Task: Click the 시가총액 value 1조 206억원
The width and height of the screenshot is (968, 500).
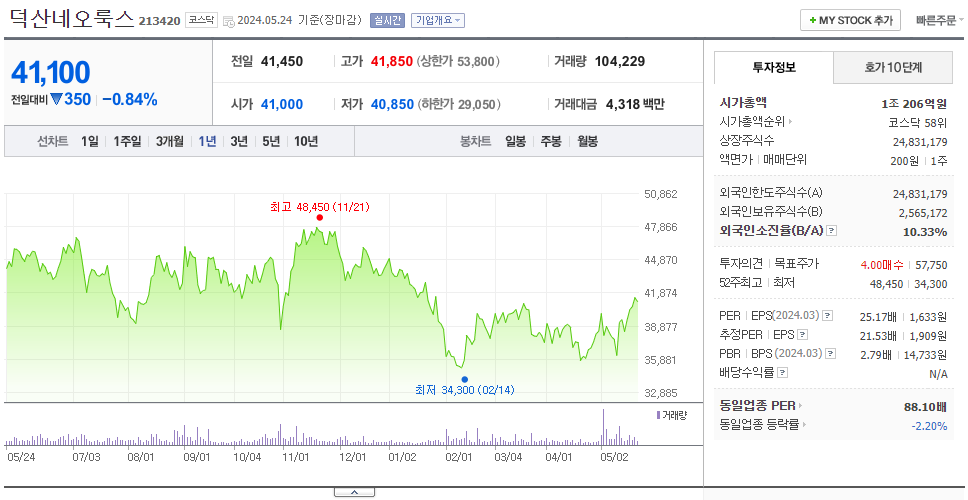Action: click(915, 104)
